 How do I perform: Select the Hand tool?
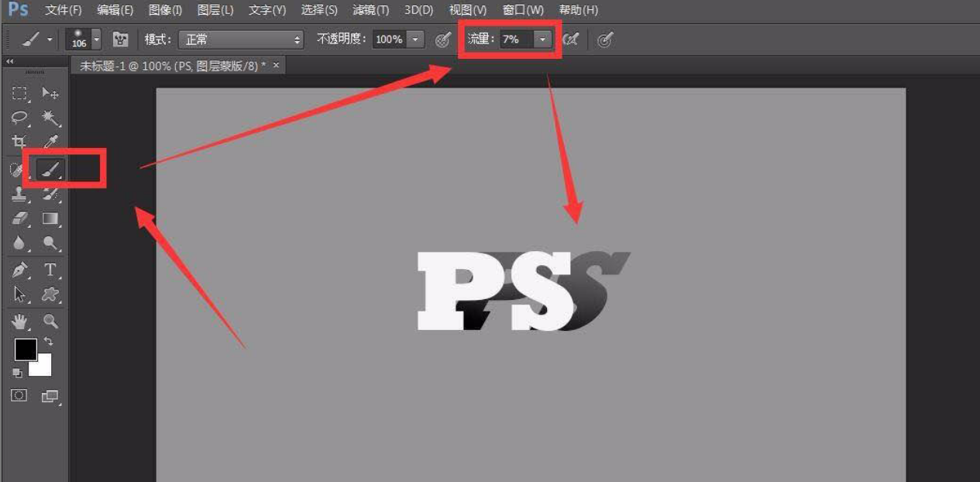(x=19, y=321)
